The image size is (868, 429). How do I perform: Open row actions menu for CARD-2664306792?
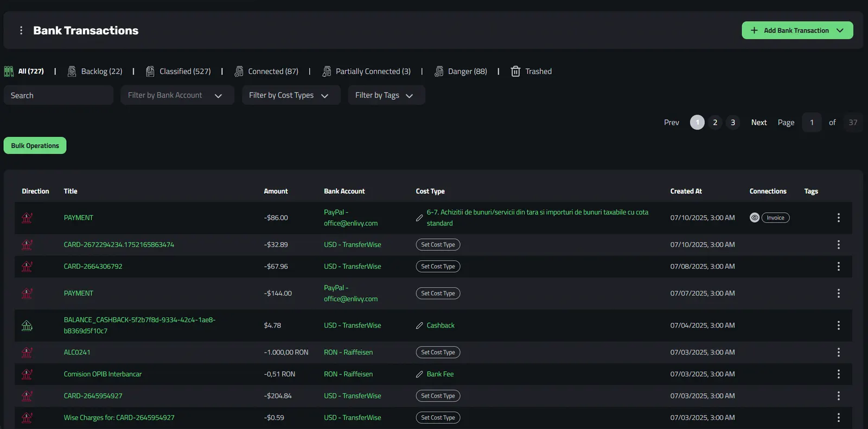click(x=839, y=266)
